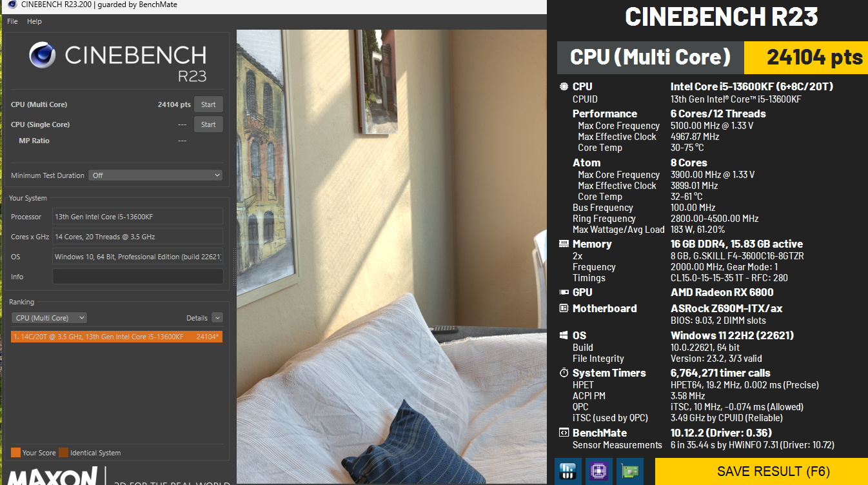
Task: Click the 2800.00-4500.00 MHz ring frequency value
Action: (x=715, y=219)
